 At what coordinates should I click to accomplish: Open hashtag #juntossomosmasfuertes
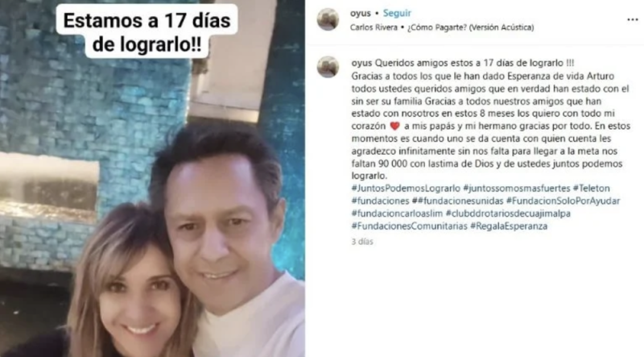point(517,189)
